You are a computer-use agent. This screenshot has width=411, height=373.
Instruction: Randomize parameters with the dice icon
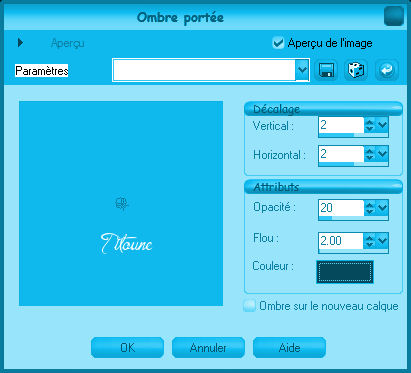pyautogui.click(x=356, y=70)
